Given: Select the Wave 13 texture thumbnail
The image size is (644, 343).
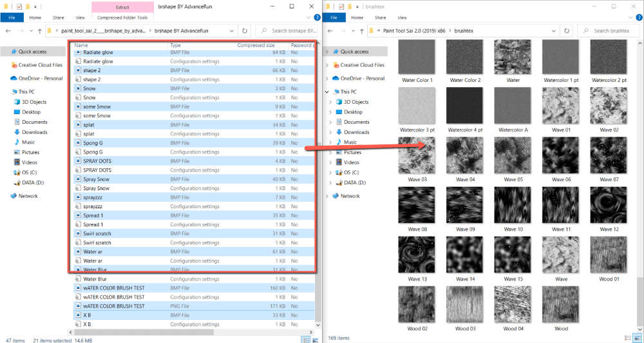Looking at the screenshot, I should [417, 255].
